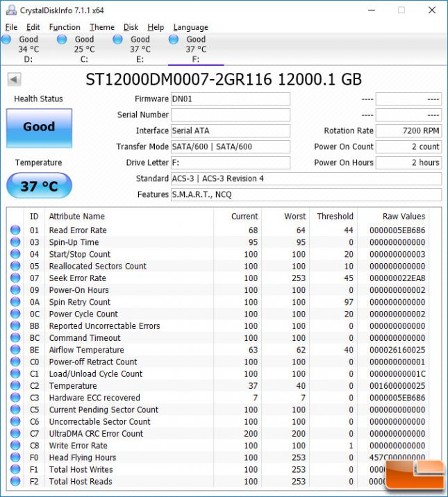Go to previous disk with the left arrow
This screenshot has width=448, height=497.
(x=14, y=79)
